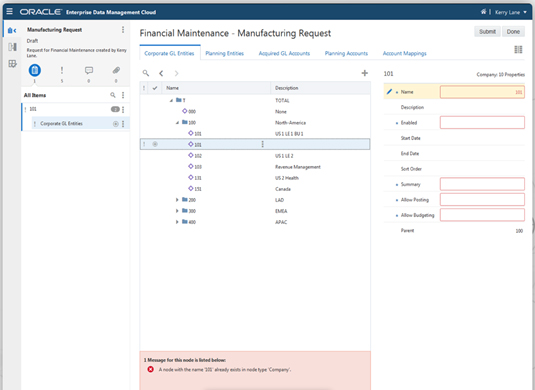This screenshot has height=390, width=535.
Task: Expand the 200 LAD node
Action: pyautogui.click(x=177, y=200)
